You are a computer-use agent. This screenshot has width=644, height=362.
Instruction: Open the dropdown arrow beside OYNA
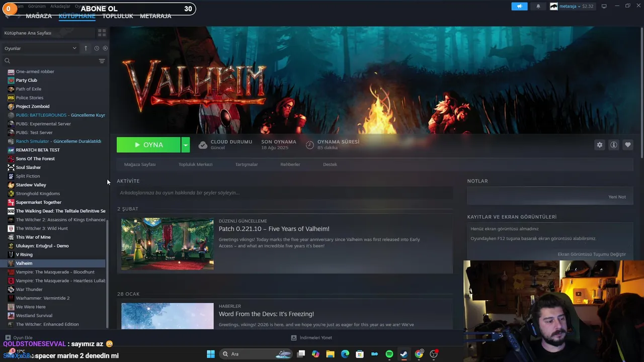[186, 145]
